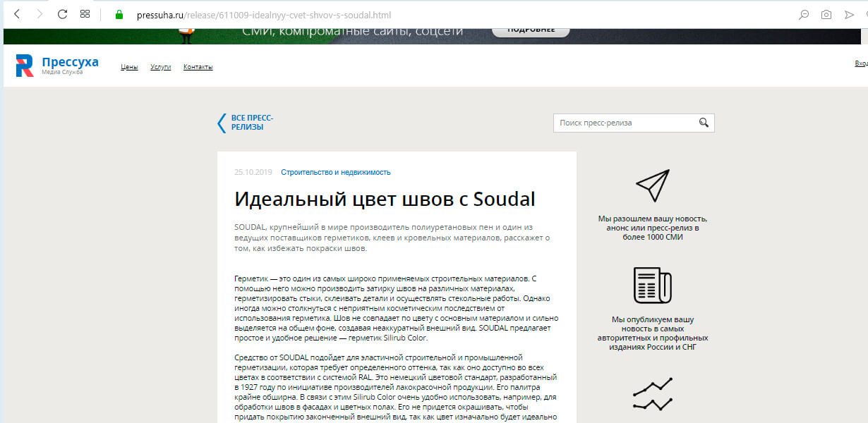Go back to Все пресс-релизы

252,123
